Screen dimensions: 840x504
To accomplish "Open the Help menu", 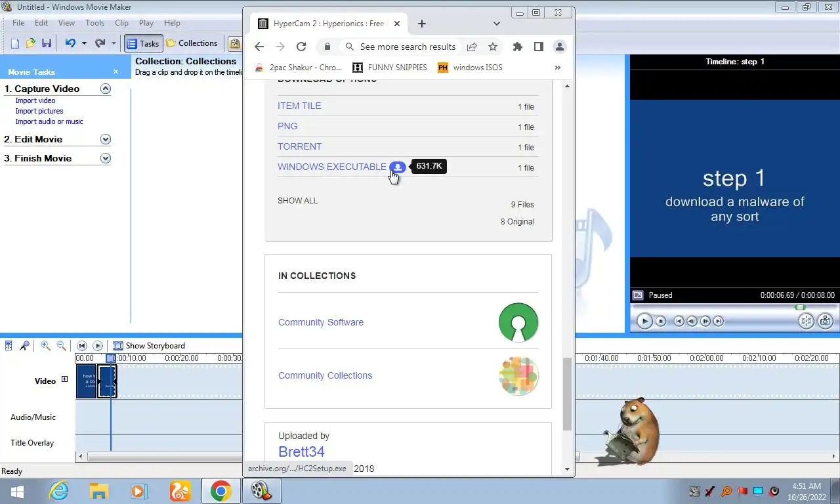I will pos(172,23).
